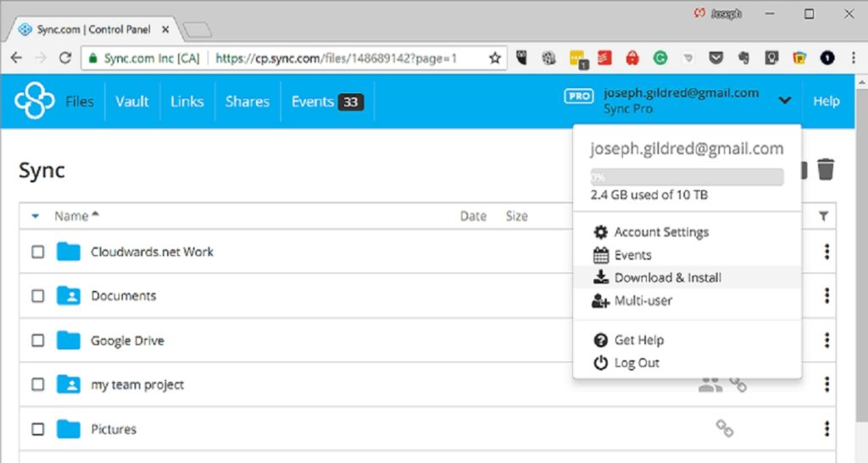Expand the select-all arrow beside Name

(35, 216)
